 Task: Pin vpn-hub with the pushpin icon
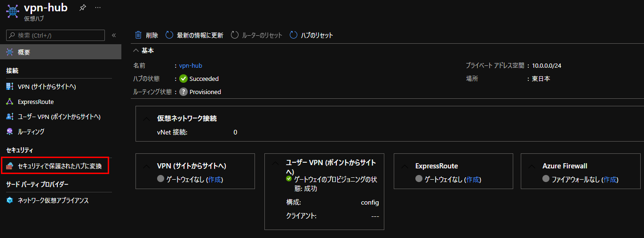click(x=82, y=8)
